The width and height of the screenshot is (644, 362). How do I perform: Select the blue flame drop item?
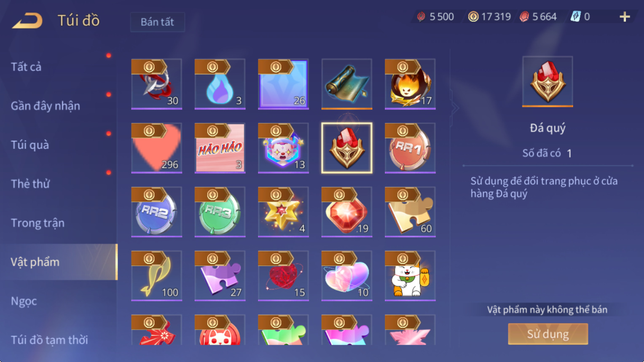pyautogui.click(x=220, y=84)
